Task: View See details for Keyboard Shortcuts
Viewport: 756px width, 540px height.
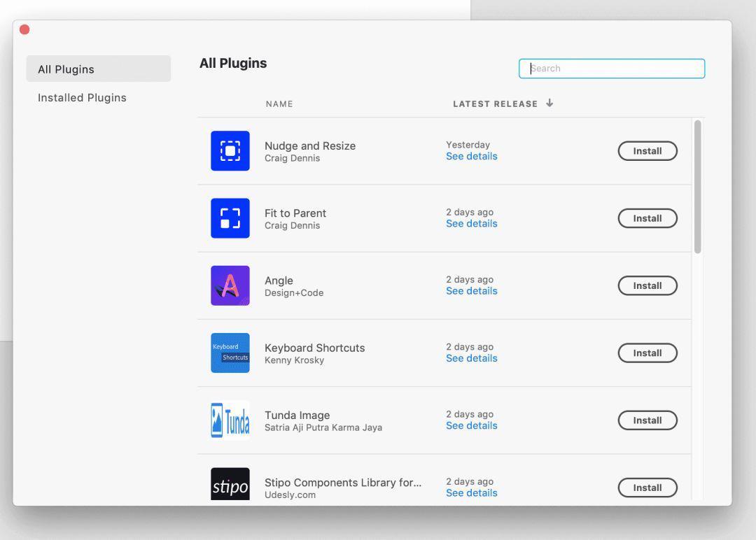Action: tap(472, 359)
